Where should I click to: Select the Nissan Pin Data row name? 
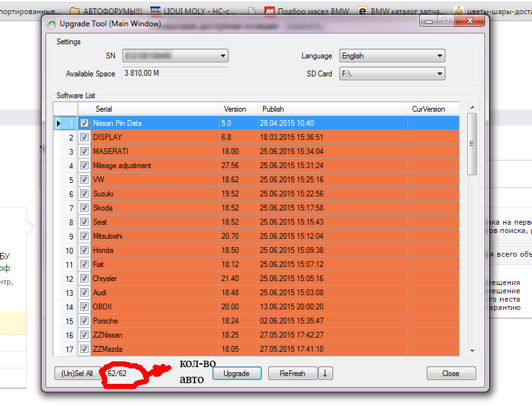click(x=117, y=123)
